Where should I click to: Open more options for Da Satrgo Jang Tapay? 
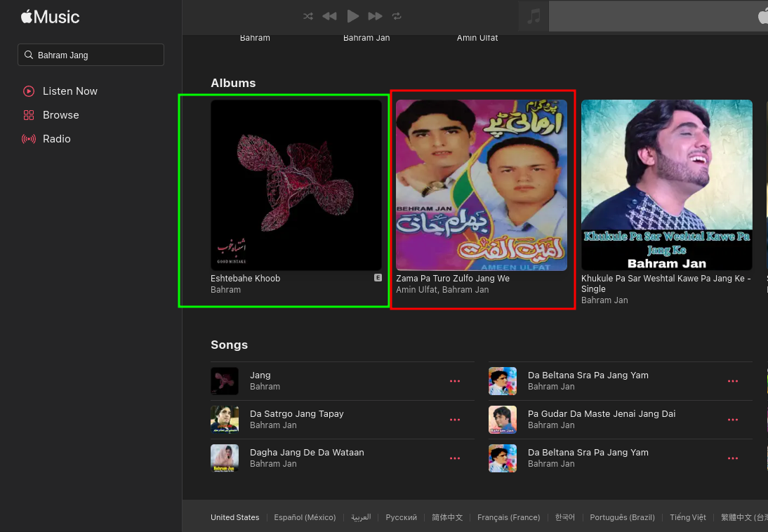tap(455, 420)
